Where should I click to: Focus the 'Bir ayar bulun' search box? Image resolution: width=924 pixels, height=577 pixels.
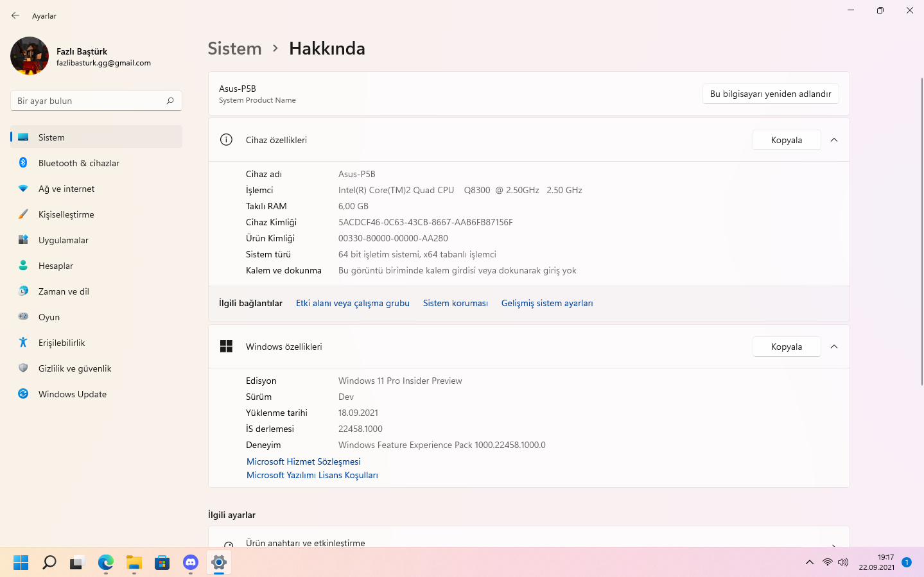[96, 101]
